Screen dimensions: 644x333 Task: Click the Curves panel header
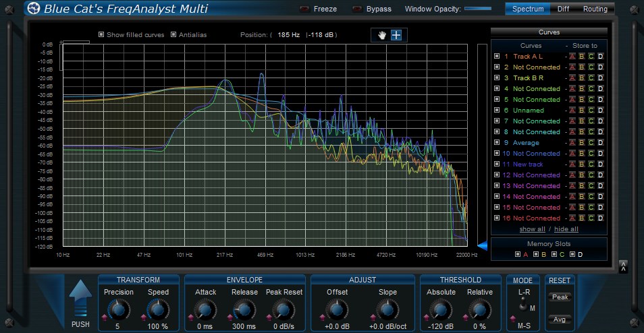point(549,32)
